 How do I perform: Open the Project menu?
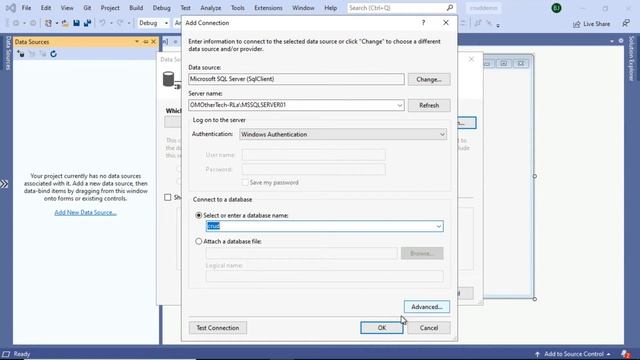110,8
